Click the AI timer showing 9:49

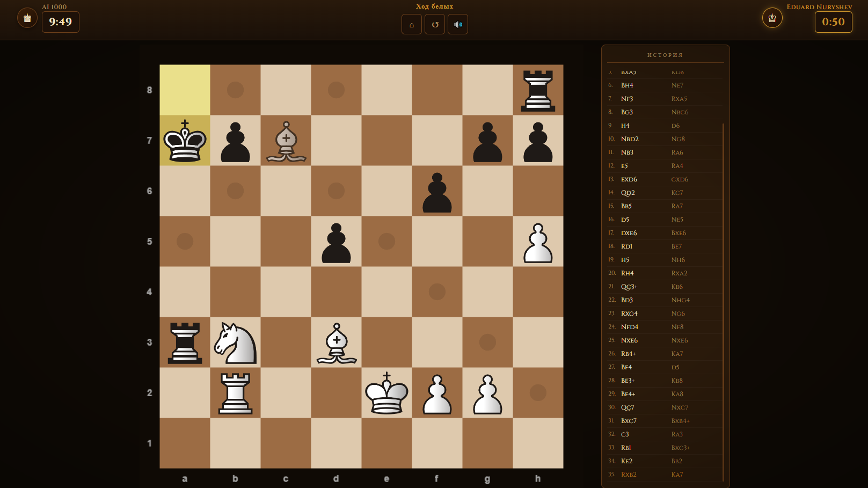(x=61, y=22)
